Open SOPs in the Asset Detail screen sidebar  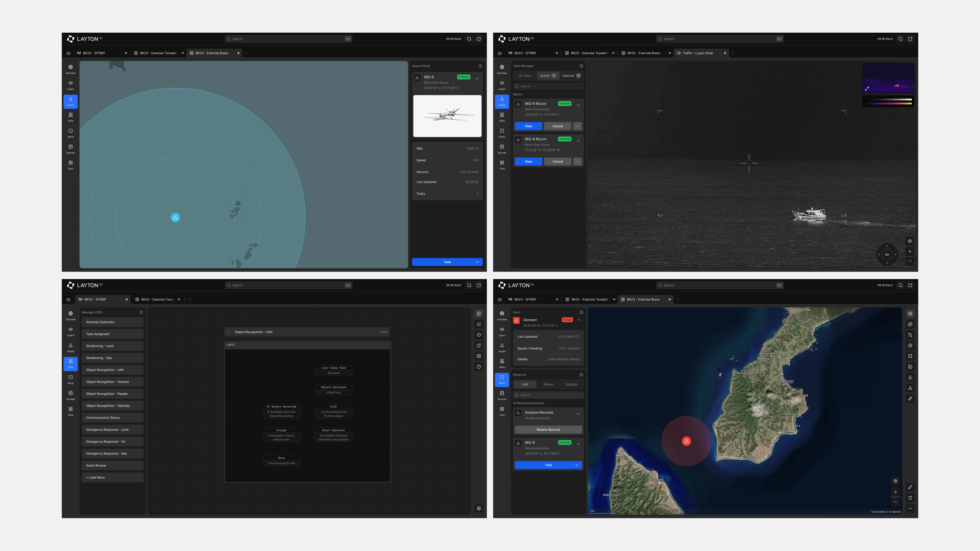(x=70, y=117)
